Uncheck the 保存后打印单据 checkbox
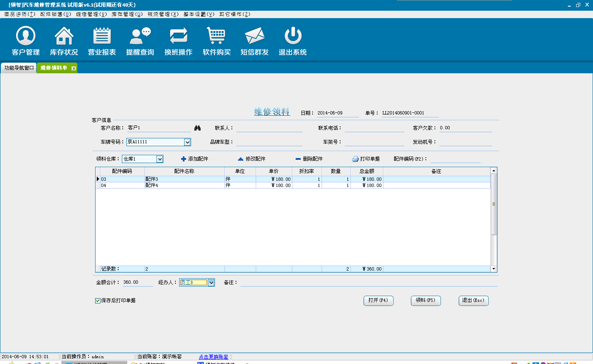Image resolution: width=593 pixels, height=364 pixels. pos(98,301)
